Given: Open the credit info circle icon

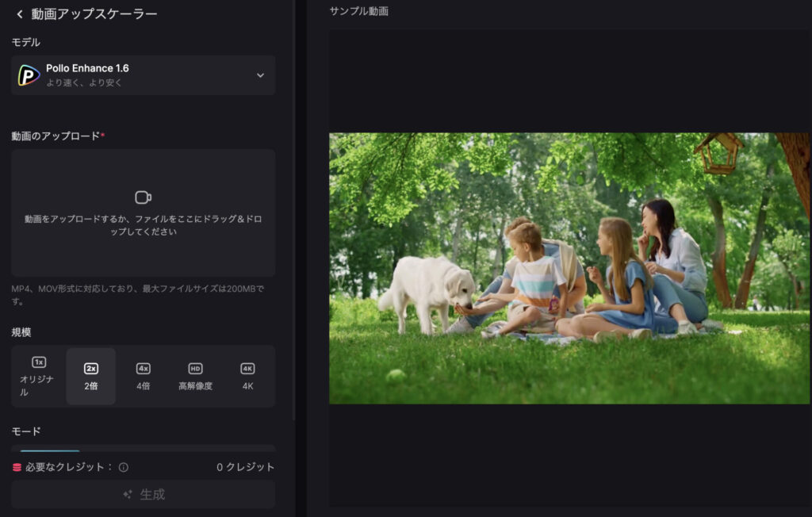Looking at the screenshot, I should (x=124, y=468).
